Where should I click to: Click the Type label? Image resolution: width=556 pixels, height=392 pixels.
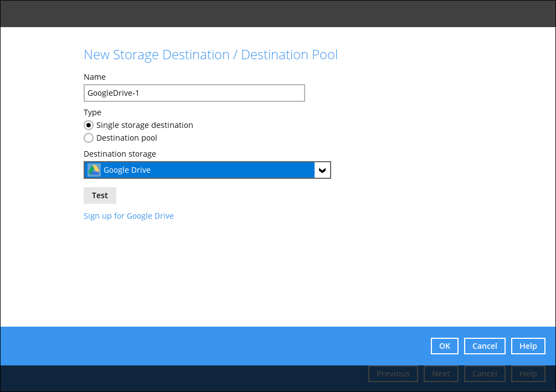click(92, 112)
